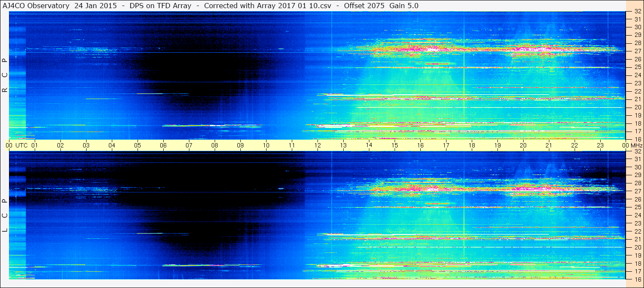Click the 16 MHz tick of LCP panel

637,279
